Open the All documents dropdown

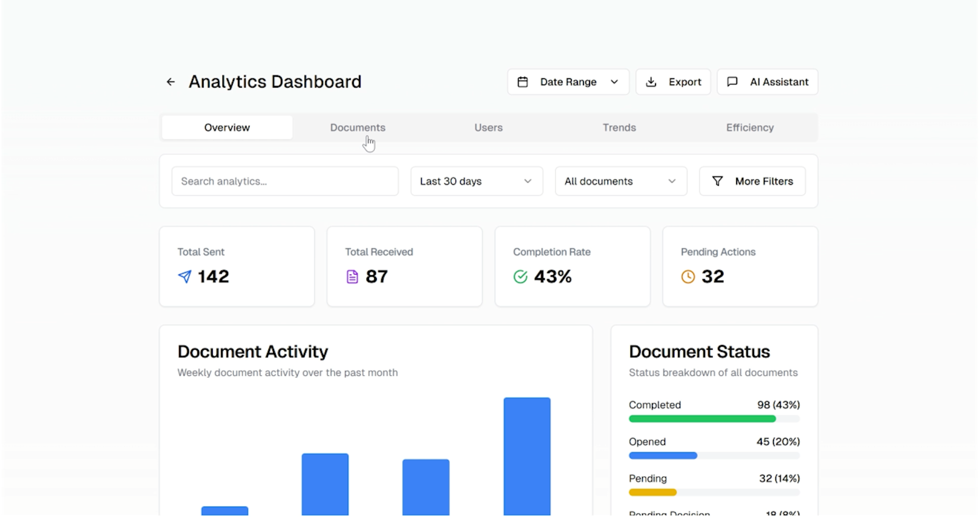click(620, 181)
